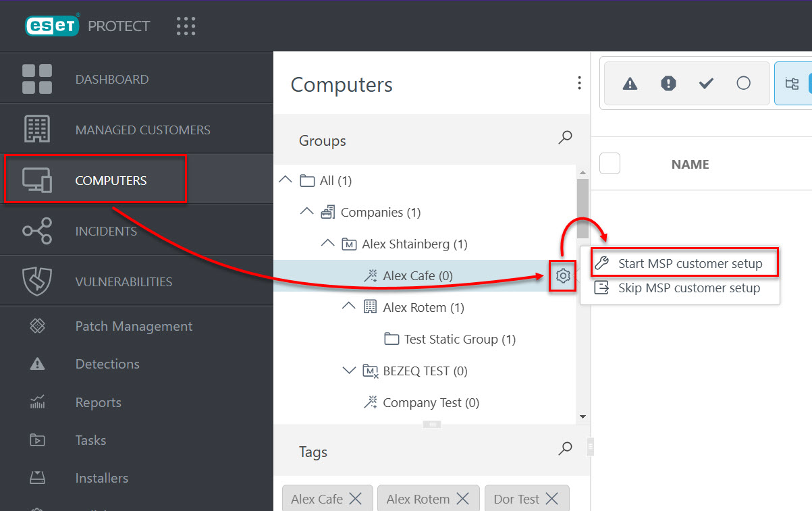Search tags with the magnifier icon
The width and height of the screenshot is (812, 511).
click(x=565, y=448)
